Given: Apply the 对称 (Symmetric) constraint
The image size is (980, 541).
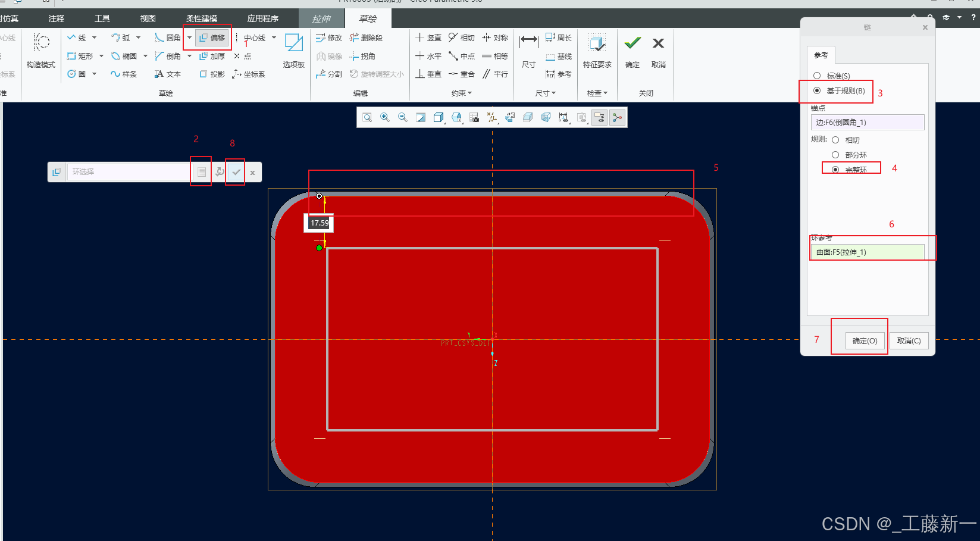Looking at the screenshot, I should point(495,37).
